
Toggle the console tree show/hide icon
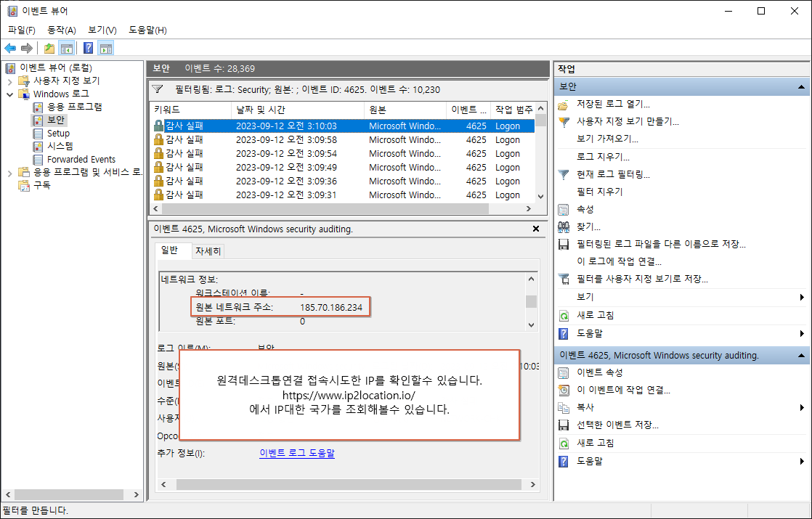click(x=66, y=49)
